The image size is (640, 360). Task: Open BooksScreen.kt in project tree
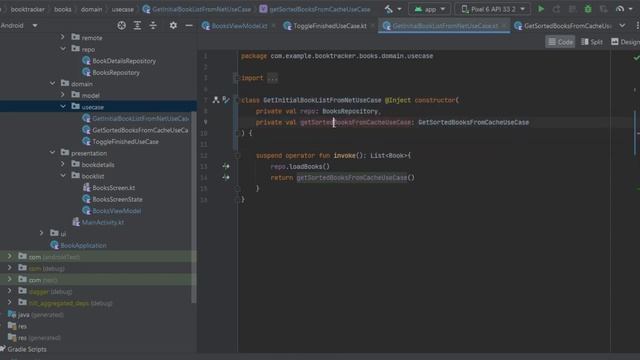(x=109, y=188)
